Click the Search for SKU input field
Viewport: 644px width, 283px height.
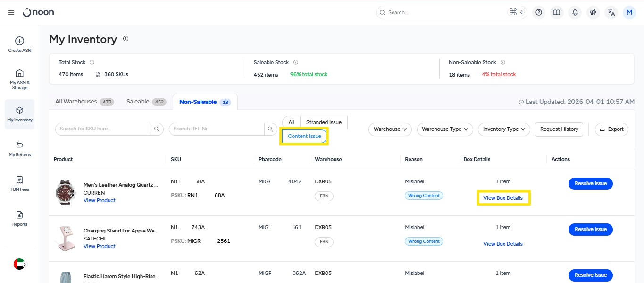[x=103, y=129]
